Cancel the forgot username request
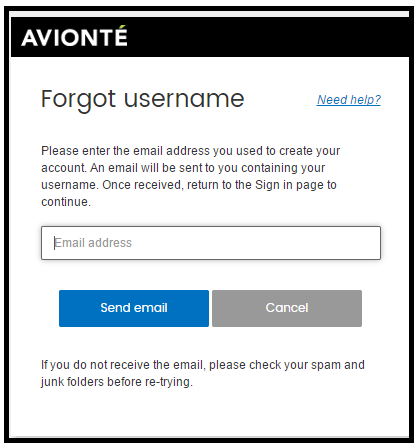 [287, 308]
